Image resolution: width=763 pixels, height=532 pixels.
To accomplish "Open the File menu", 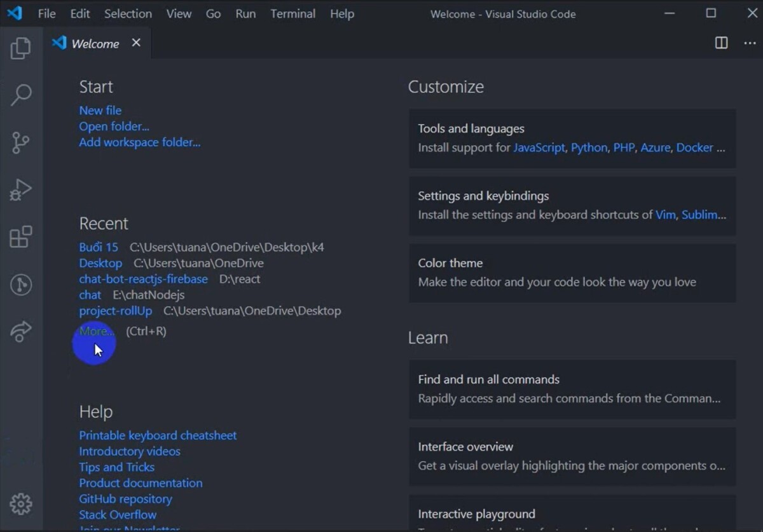I will [47, 14].
